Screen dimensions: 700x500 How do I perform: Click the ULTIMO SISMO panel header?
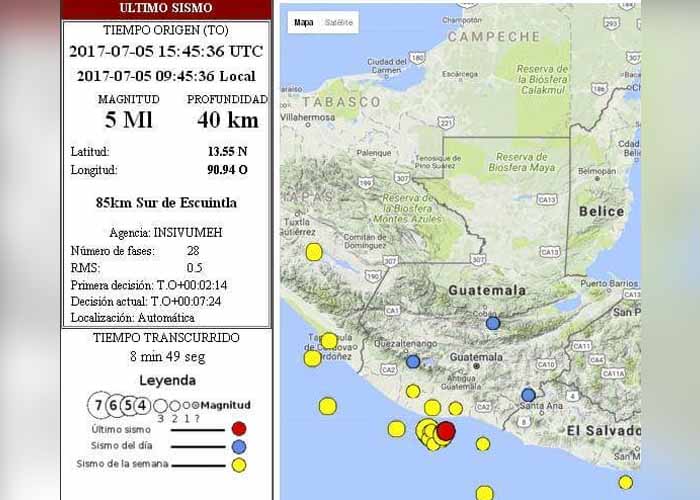tap(166, 8)
